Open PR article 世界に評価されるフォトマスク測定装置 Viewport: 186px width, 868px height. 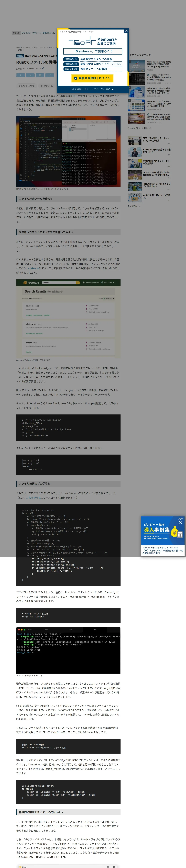(157, 162)
